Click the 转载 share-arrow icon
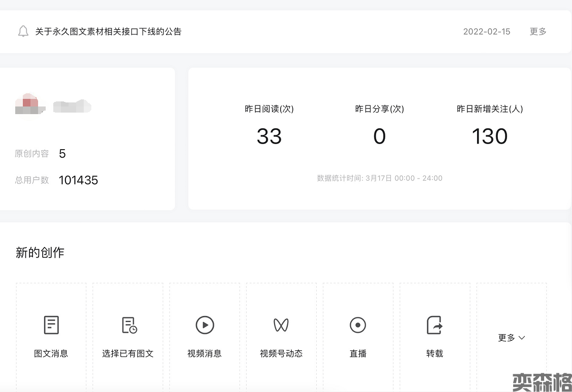This screenshot has width=572, height=392. [x=434, y=325]
